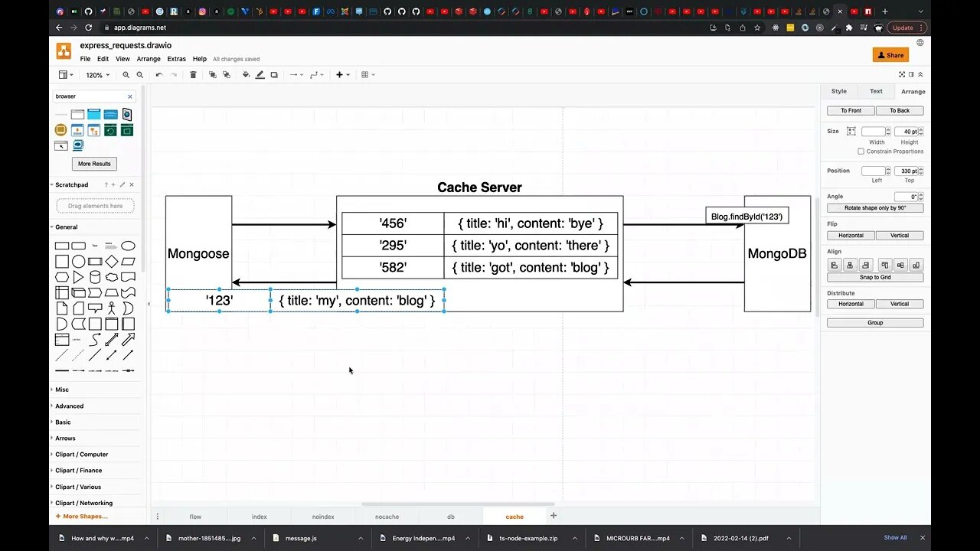The image size is (980, 551).
Task: Align selection right icon
Action: click(866, 265)
